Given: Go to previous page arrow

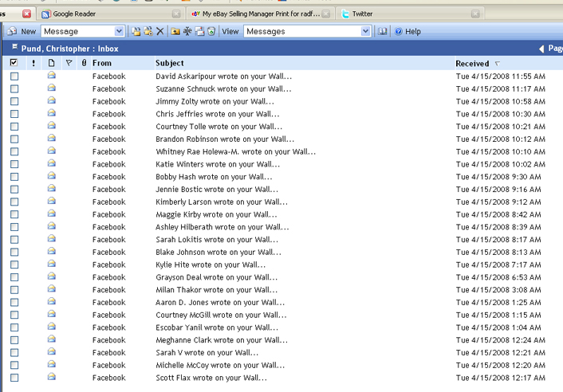Looking at the screenshot, I should coord(541,49).
